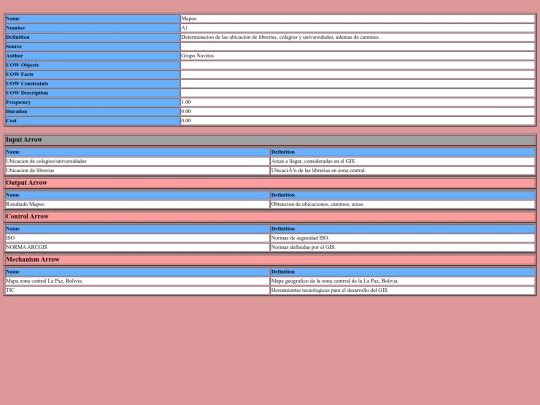This screenshot has width=540, height=405.
Task: Click the Name column header under Input Arrow
Action: click(137, 152)
